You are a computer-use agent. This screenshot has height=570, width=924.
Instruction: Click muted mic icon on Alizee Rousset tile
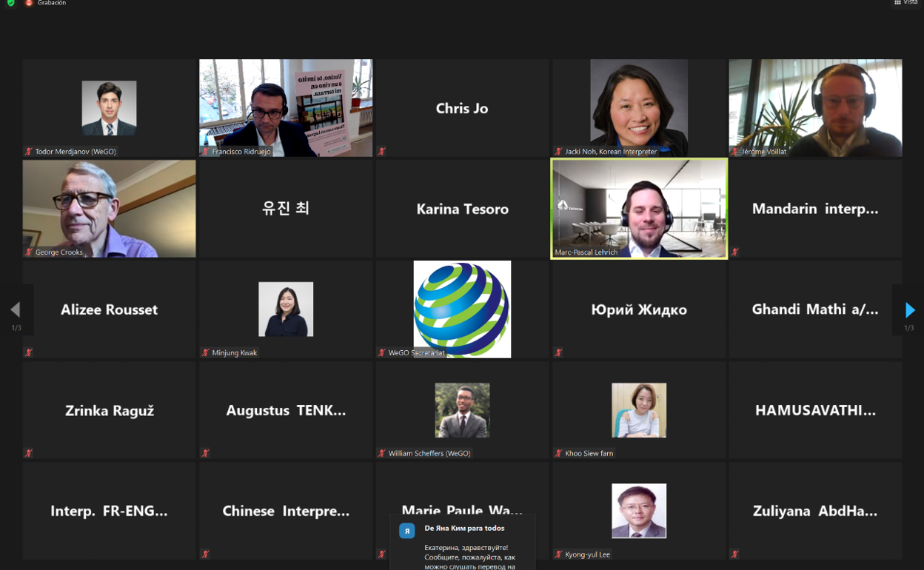tap(29, 352)
